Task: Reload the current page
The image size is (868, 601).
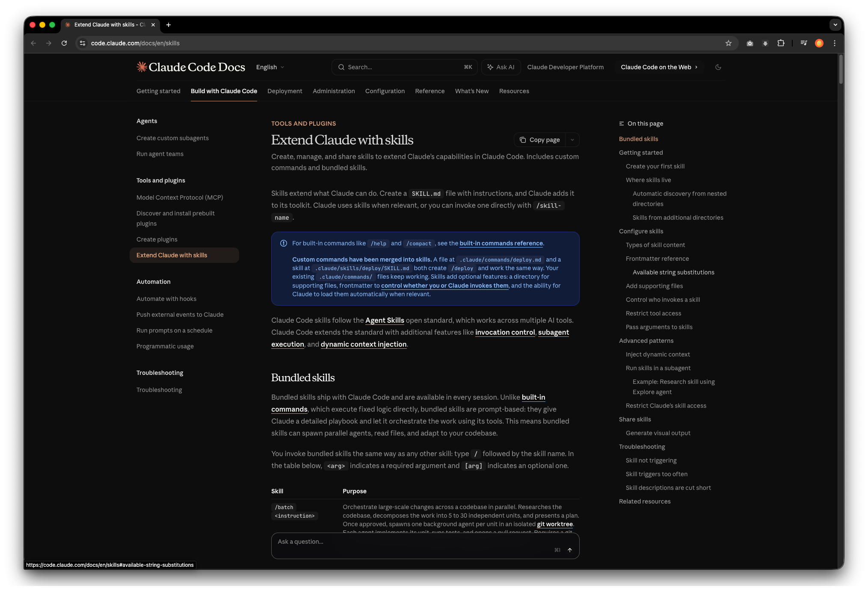Action: click(64, 43)
